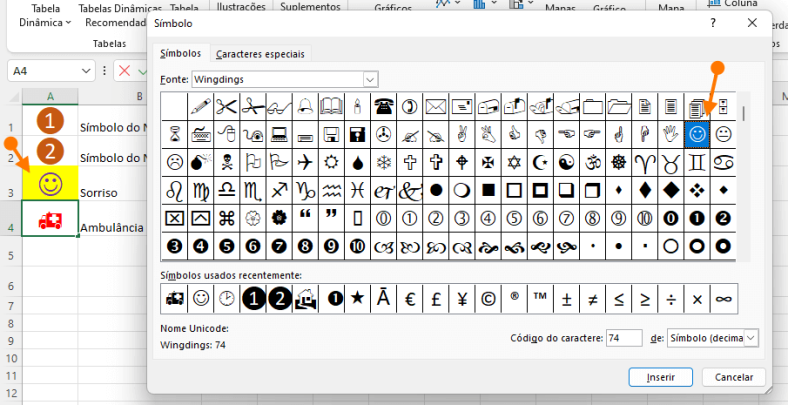Screen dimensions: 788x405
Task: Switch to the Caracteres especiais tab
Action: (x=261, y=54)
